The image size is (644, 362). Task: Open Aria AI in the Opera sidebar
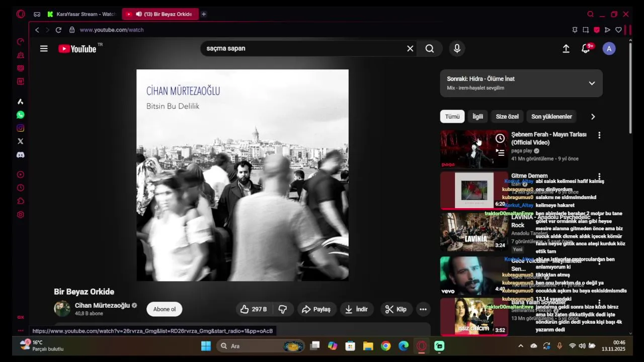(21, 102)
